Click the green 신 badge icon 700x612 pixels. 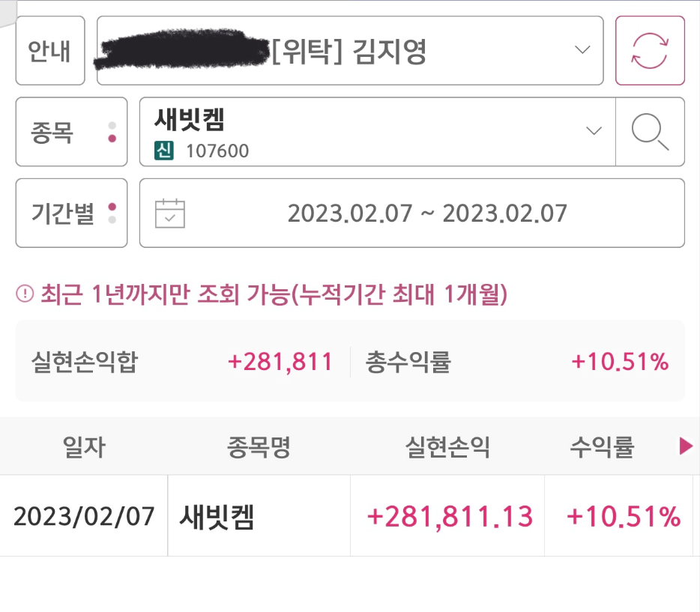tap(164, 151)
